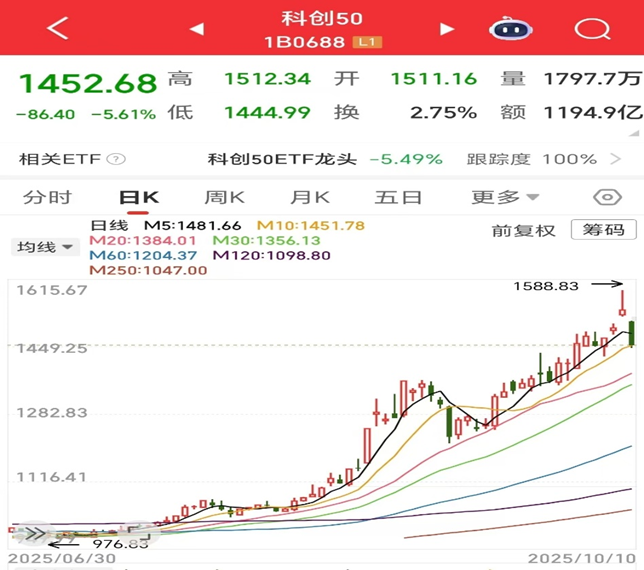This screenshot has width=644, height=570.
Task: Tap the M20:1384.01 moving average label
Action: click(x=143, y=240)
